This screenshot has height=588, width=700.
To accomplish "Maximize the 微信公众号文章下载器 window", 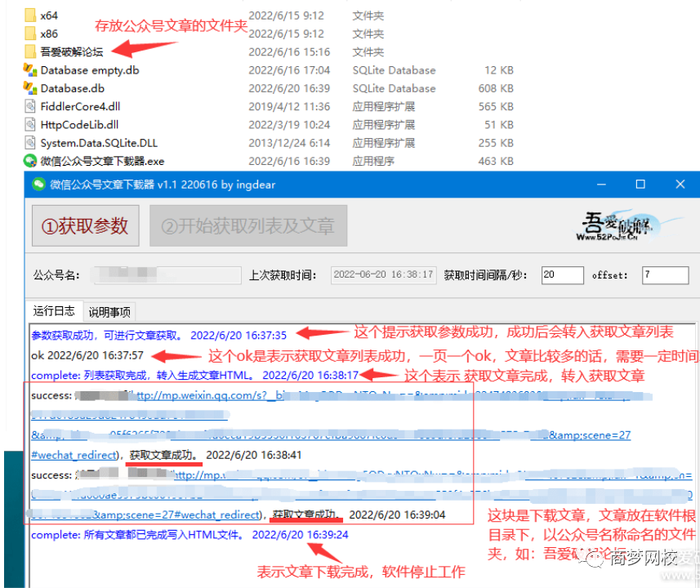I will (x=640, y=184).
